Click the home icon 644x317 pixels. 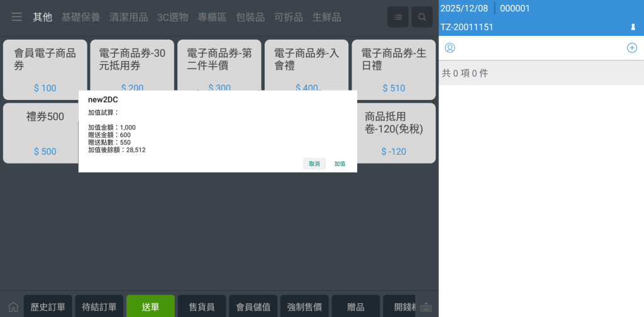click(13, 308)
